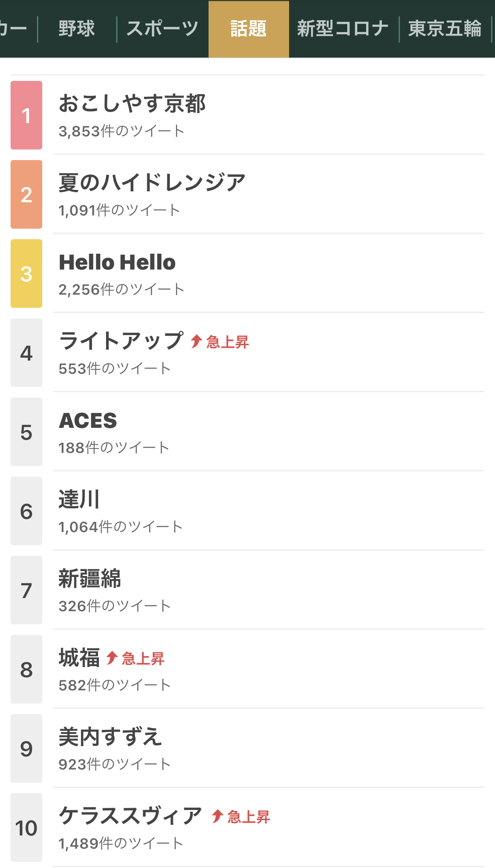
Task: View the 新疆綿 trend
Action: [x=90, y=579]
